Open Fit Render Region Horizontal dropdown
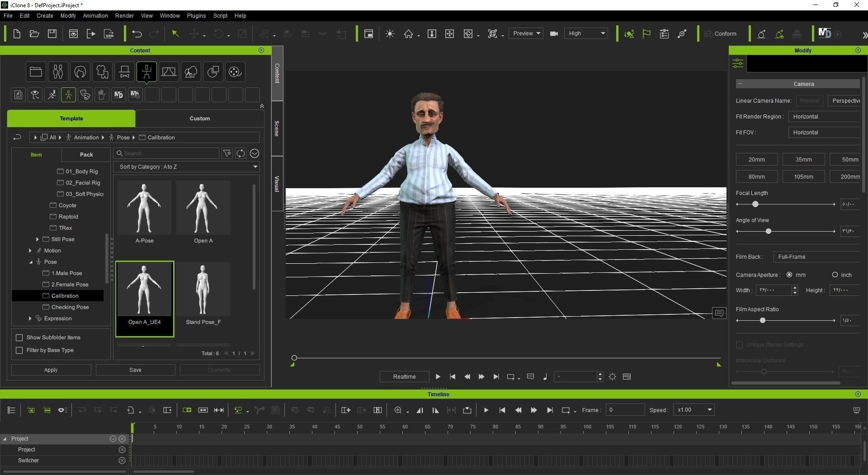This screenshot has height=475, width=868. tap(824, 117)
